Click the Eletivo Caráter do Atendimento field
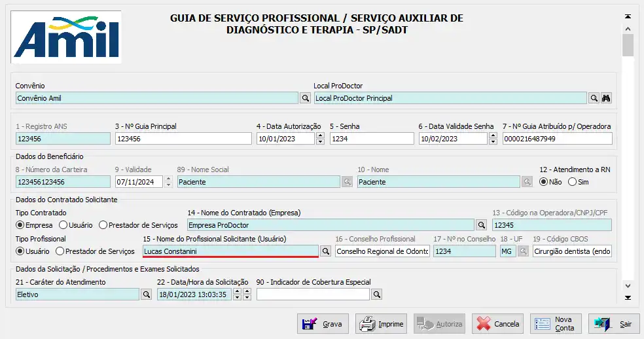 [78, 294]
